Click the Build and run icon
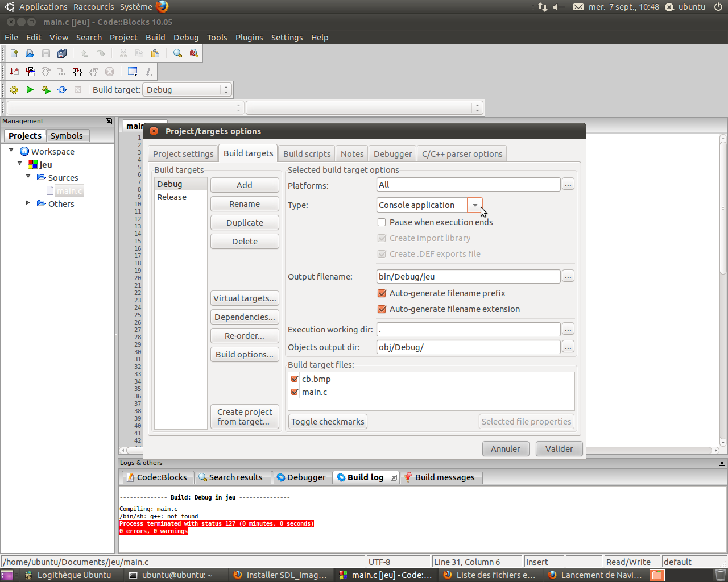Screen dimensions: 728x582 46,89
